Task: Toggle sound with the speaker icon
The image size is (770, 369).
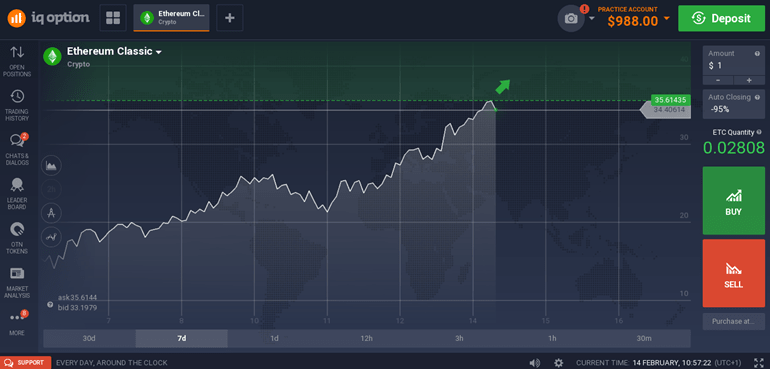Action: coord(535,363)
